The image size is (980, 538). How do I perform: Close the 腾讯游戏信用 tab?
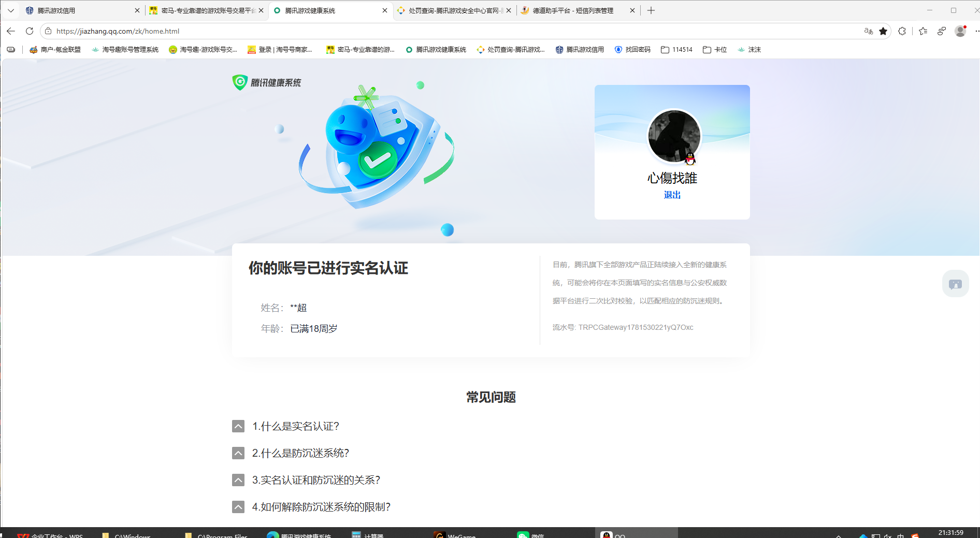click(137, 10)
